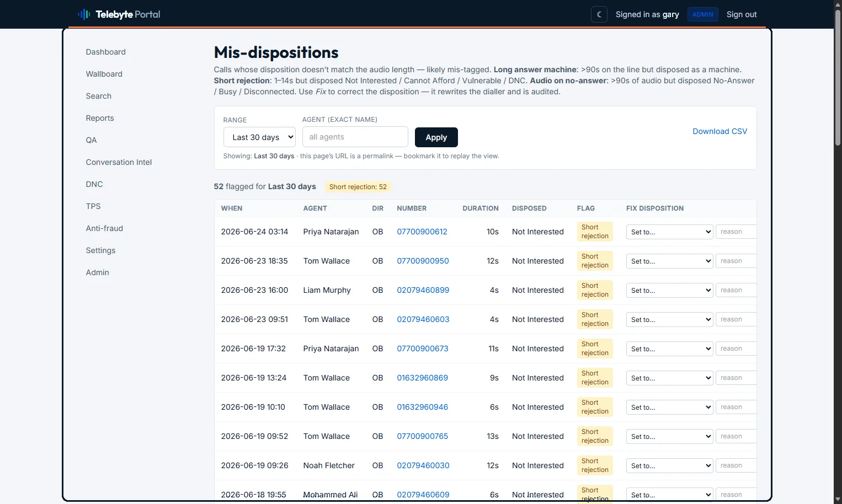842x504 pixels.
Task: Open number 01632960946 link
Action: (x=422, y=407)
